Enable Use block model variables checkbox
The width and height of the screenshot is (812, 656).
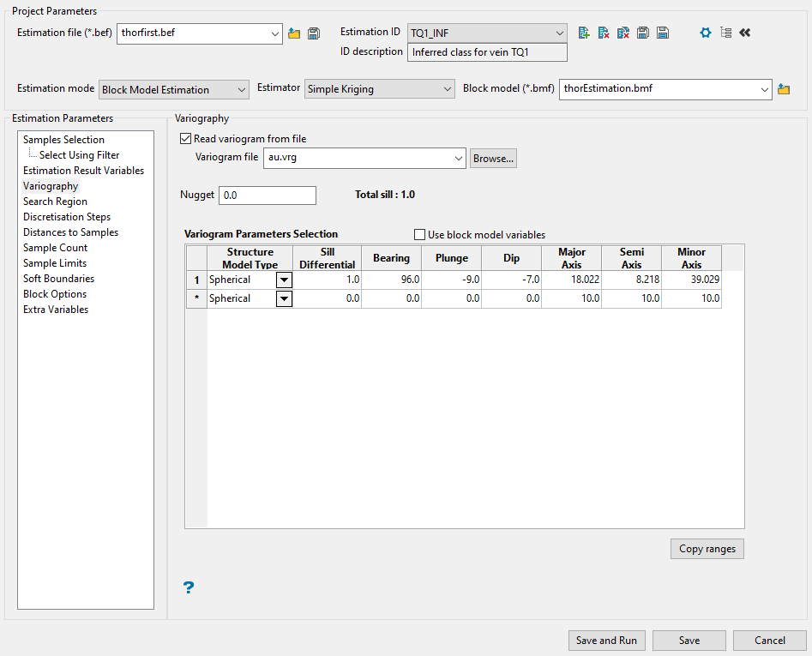click(420, 235)
